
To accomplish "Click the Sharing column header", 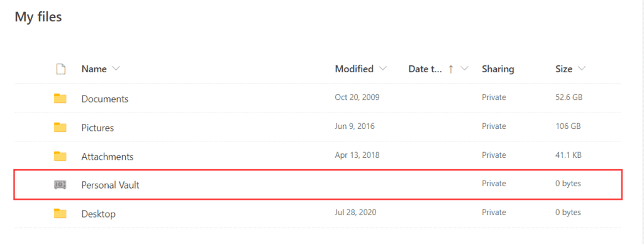I will coord(498,69).
